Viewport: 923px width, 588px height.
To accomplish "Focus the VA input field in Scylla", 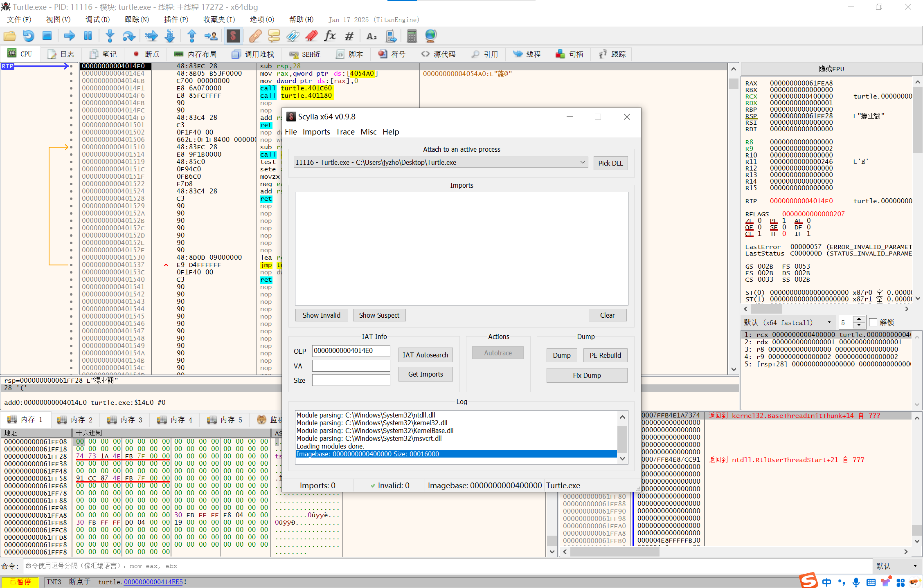I will coord(351,366).
